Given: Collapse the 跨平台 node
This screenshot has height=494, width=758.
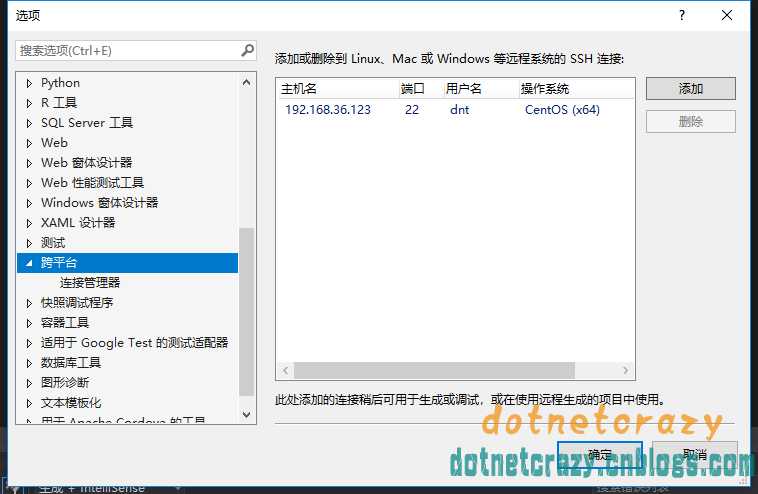Looking at the screenshot, I should [x=29, y=263].
